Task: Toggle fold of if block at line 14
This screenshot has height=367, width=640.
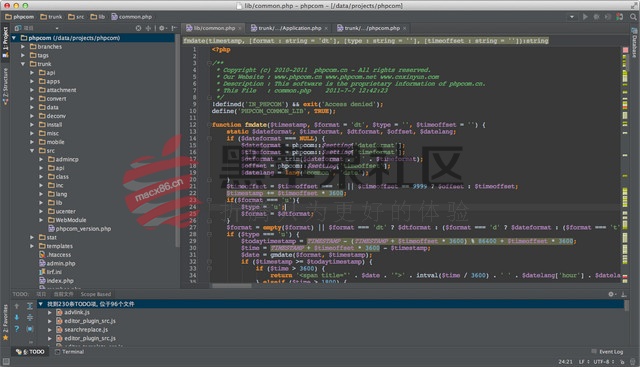Action: click(209, 138)
